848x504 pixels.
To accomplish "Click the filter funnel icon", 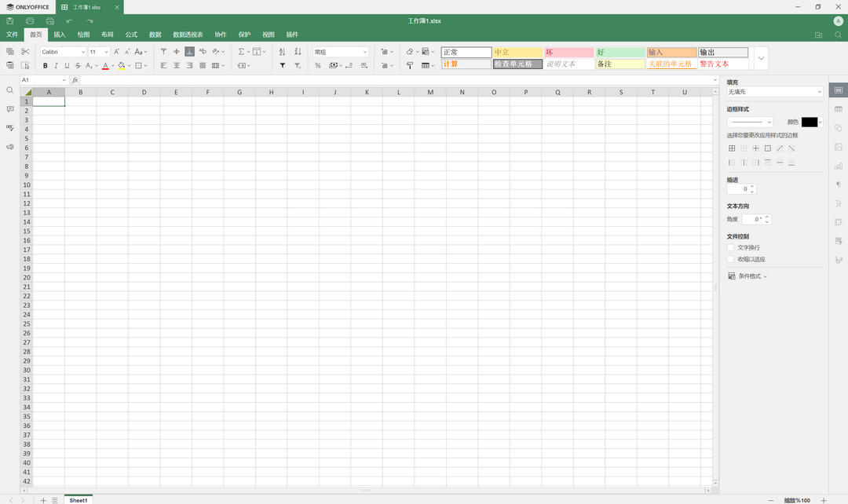I will (283, 66).
